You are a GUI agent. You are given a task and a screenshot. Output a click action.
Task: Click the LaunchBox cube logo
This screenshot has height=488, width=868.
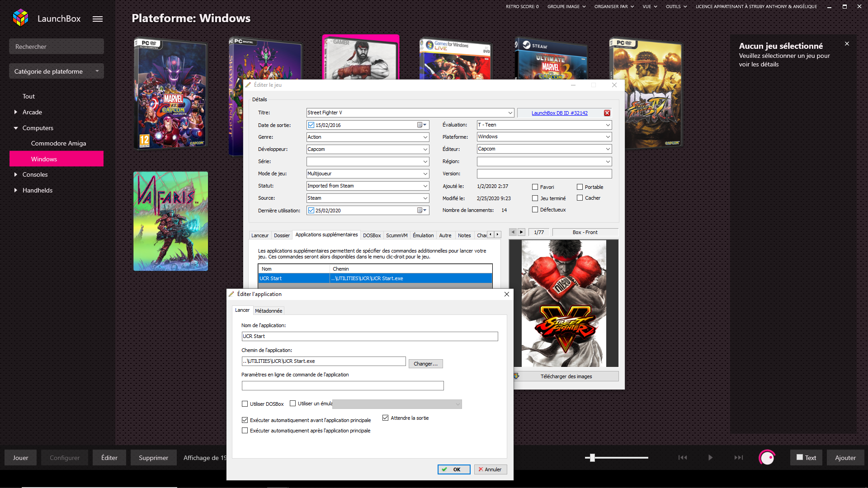coord(21,18)
